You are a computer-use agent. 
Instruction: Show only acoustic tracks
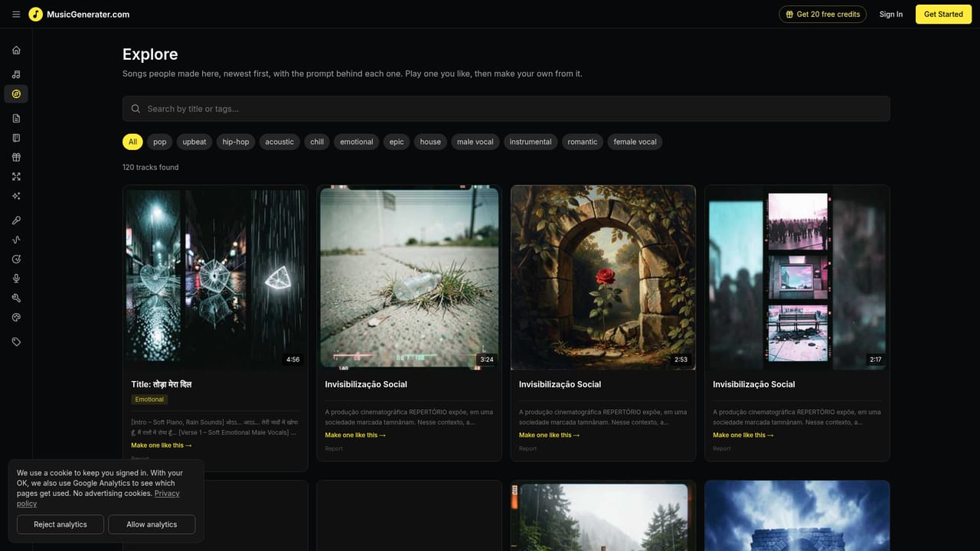click(x=279, y=142)
